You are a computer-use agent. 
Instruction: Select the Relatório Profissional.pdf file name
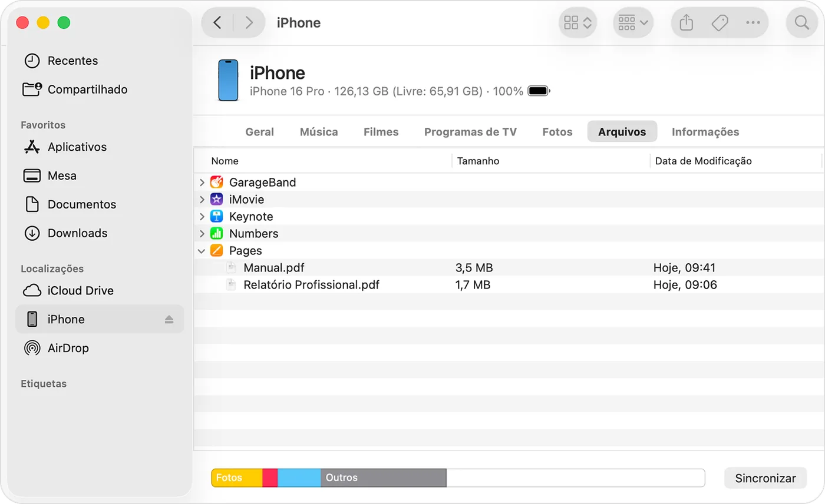(311, 285)
